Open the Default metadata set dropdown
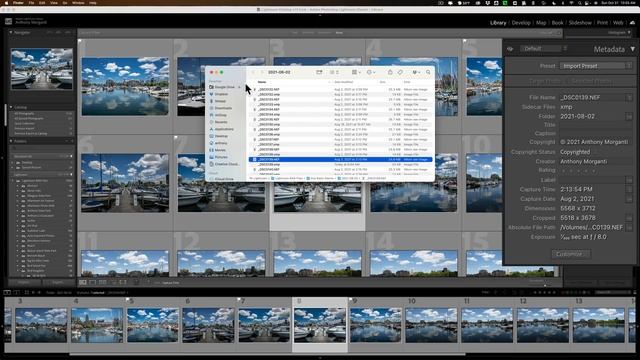The width and height of the screenshot is (640, 360). pos(544,49)
